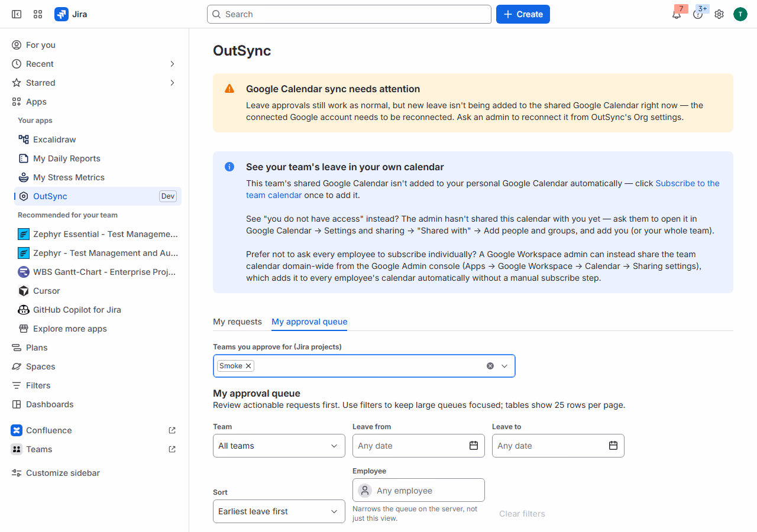Image resolution: width=757 pixels, height=532 pixels.
Task: Click the Leave to date field
Action: (x=558, y=446)
